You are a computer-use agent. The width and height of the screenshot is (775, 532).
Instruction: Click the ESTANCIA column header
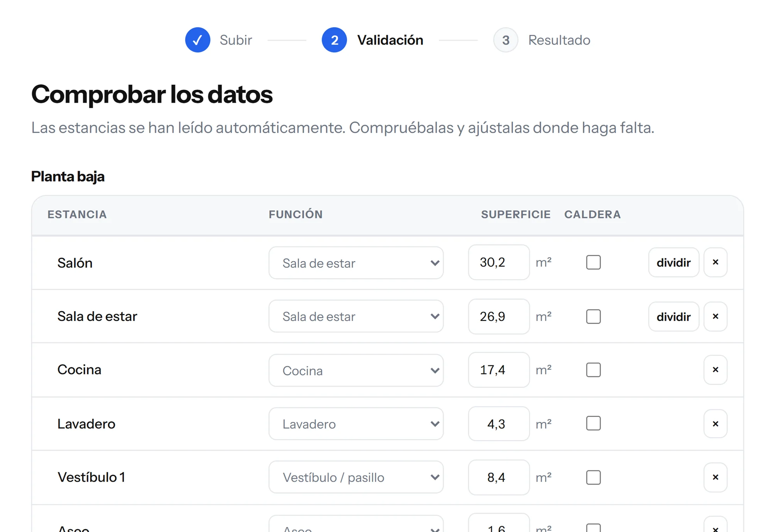click(77, 214)
